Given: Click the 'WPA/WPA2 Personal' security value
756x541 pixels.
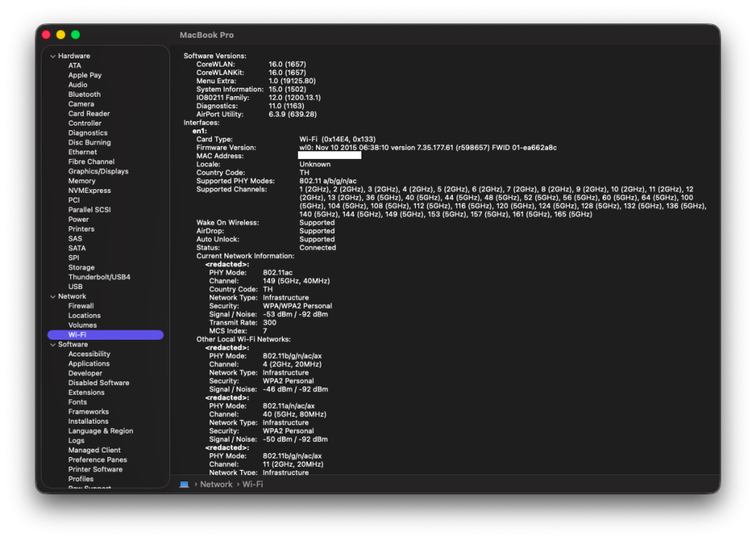Looking at the screenshot, I should point(297,306).
